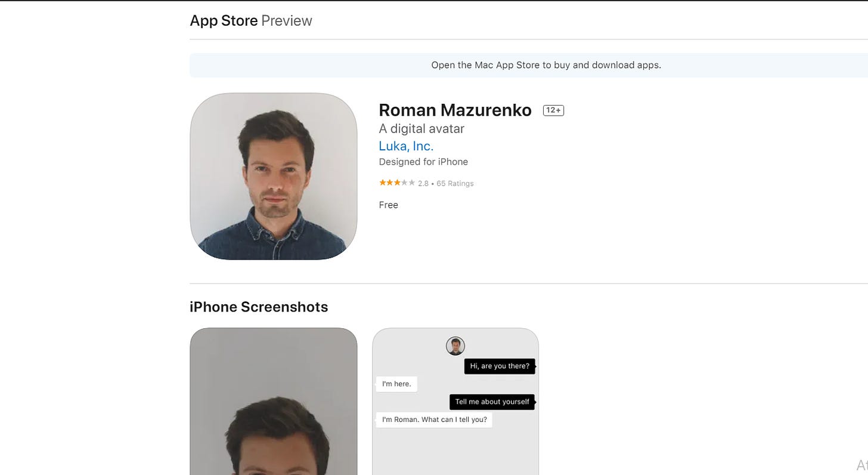This screenshot has width=868, height=475.
Task: Click the 'Roman Mazurenko' app title
Action: tap(455, 110)
